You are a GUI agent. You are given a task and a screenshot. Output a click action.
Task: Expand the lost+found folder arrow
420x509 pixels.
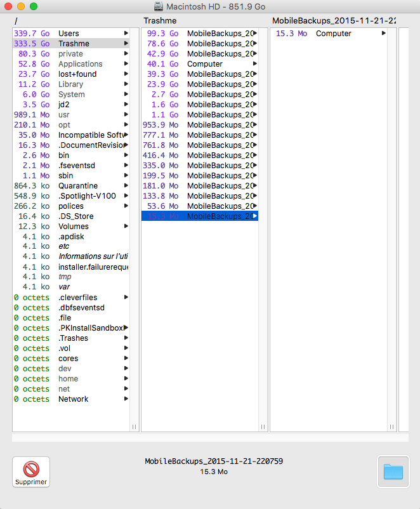(126, 74)
